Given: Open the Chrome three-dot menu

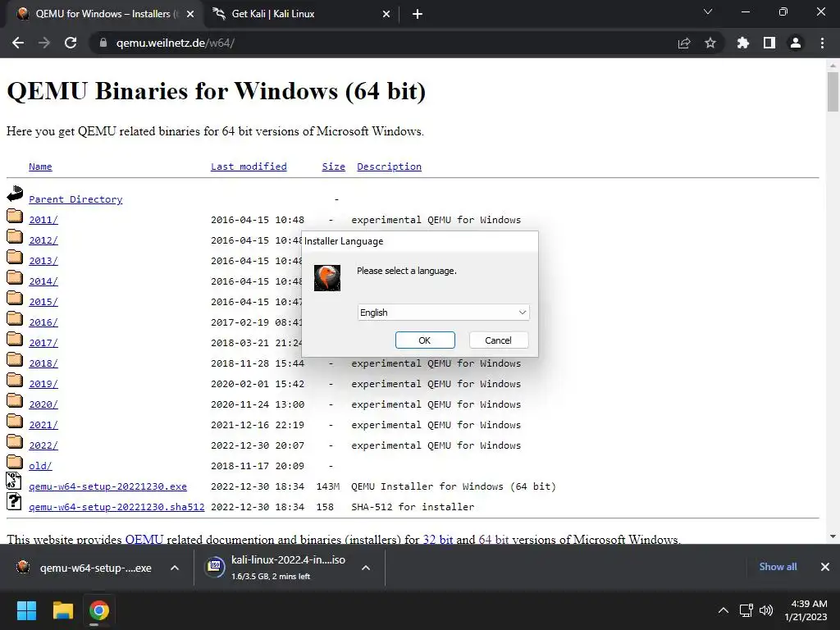Looking at the screenshot, I should (822, 43).
